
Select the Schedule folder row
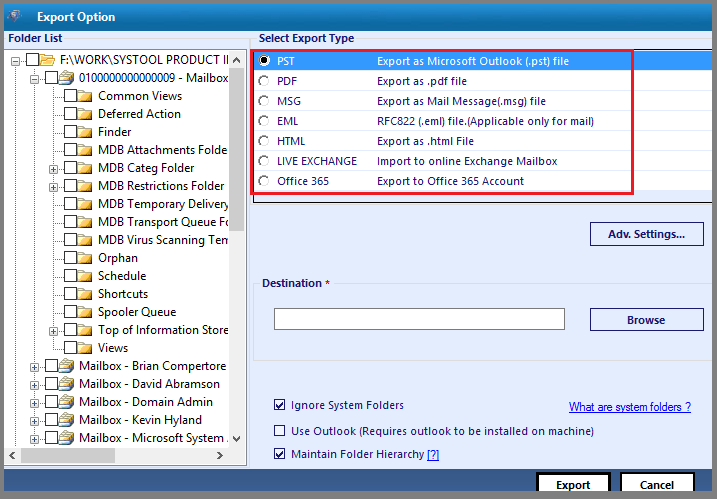click(x=122, y=276)
